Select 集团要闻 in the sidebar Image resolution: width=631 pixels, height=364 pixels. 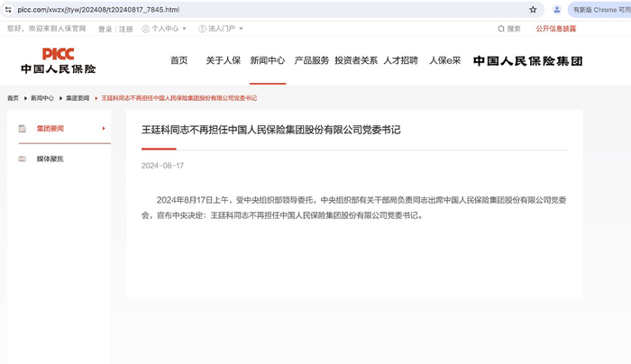[x=50, y=129]
